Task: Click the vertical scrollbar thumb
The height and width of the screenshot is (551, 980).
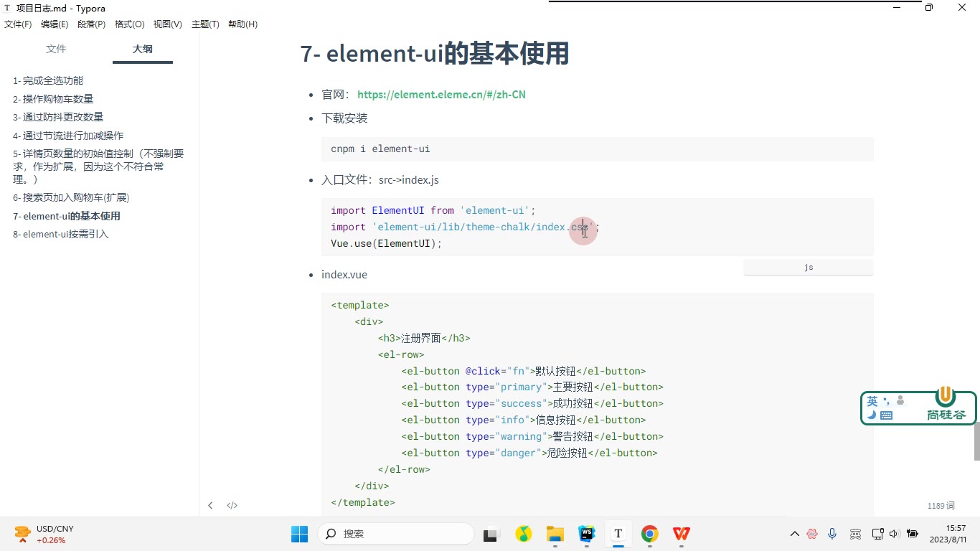Action: coord(976,441)
